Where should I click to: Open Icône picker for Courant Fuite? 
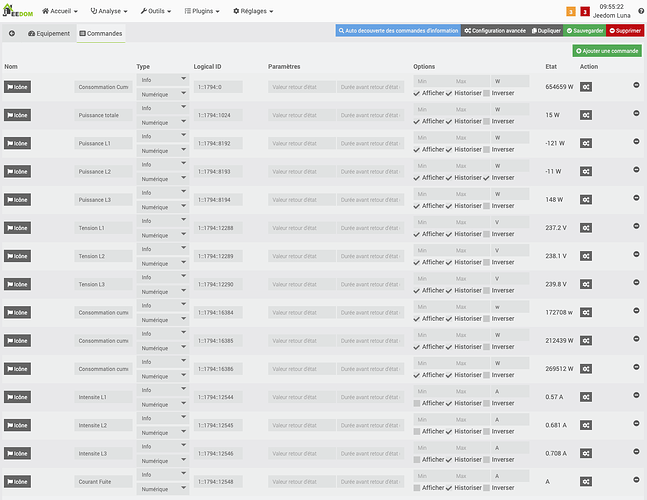coord(17,481)
